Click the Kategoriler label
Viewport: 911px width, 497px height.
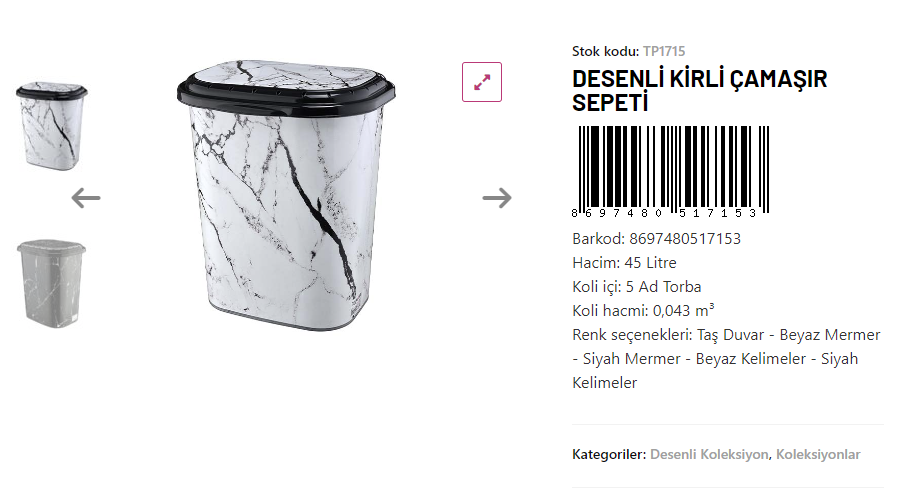click(x=609, y=454)
